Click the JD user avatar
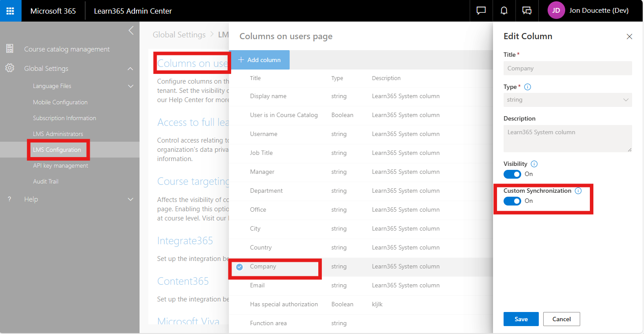Screen dimensions: 644x334 556,11
